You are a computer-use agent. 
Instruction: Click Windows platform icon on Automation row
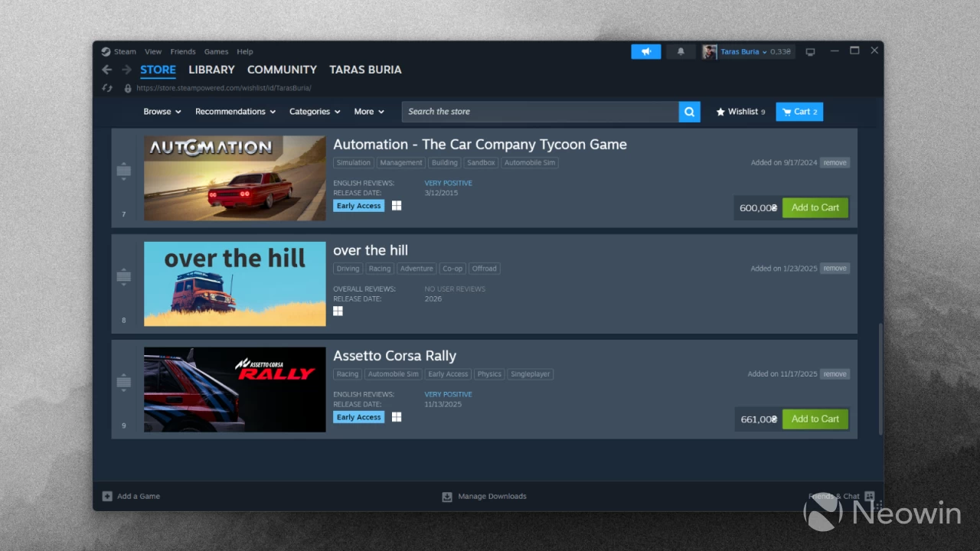pos(397,206)
